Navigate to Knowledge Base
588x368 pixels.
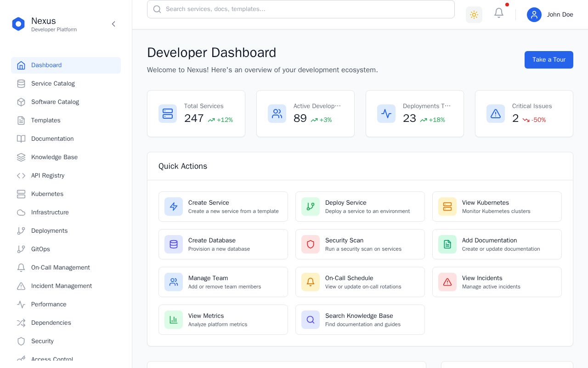[x=66, y=157]
